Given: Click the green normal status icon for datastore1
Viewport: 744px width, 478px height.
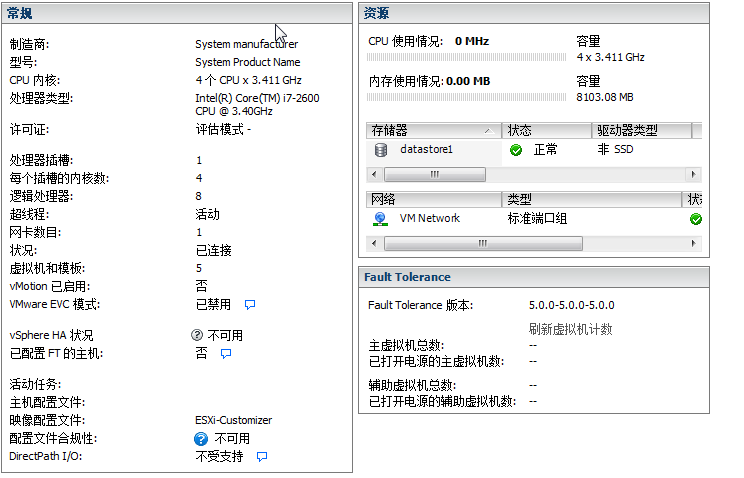Looking at the screenshot, I should click(516, 150).
